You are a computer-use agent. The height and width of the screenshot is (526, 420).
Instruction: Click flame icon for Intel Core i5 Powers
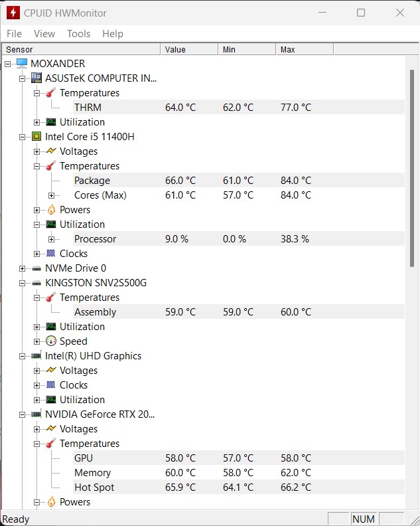[51, 210]
